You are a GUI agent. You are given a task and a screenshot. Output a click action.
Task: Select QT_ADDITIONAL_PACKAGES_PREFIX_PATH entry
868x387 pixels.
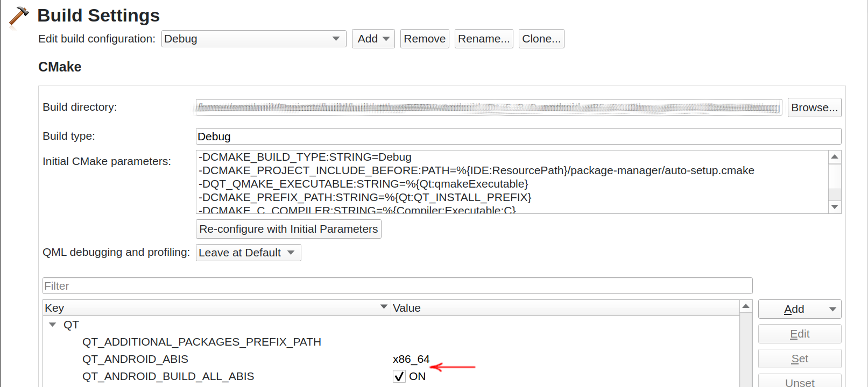coord(201,342)
